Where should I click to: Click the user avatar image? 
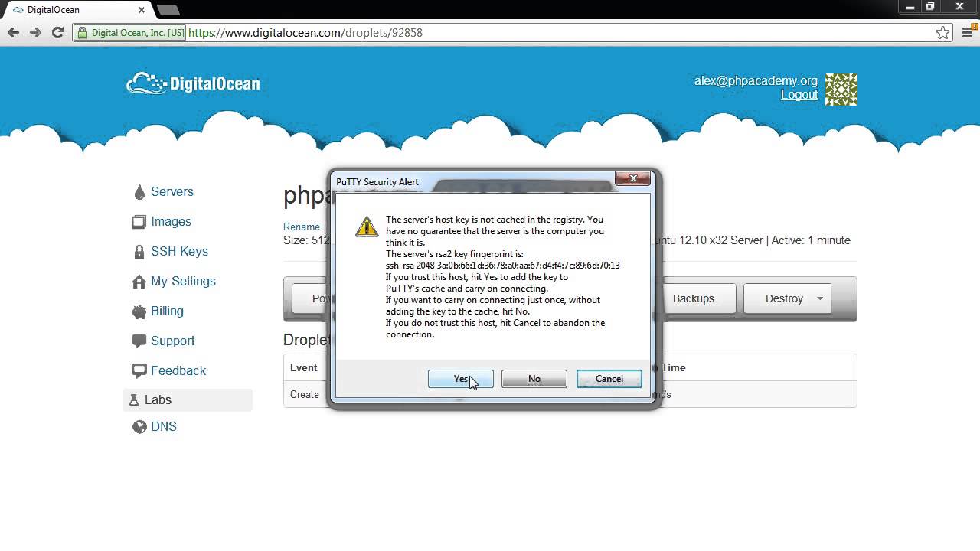[x=841, y=90]
